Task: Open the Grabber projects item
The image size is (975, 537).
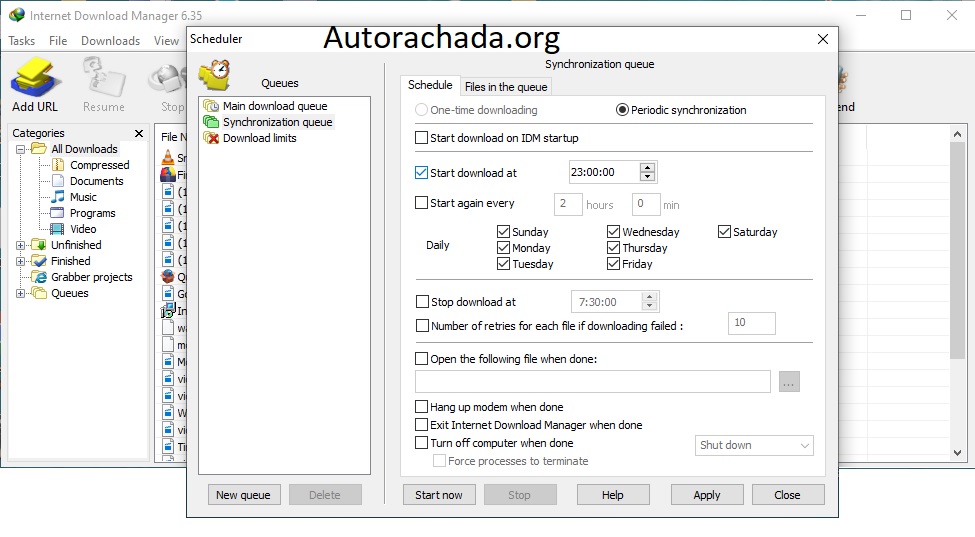Action: coord(91,277)
